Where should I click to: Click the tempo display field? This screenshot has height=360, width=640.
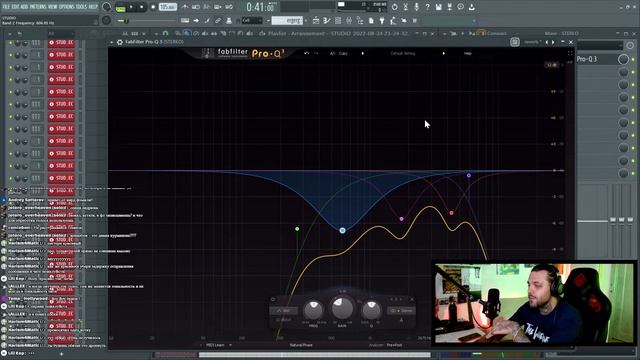(168, 7)
